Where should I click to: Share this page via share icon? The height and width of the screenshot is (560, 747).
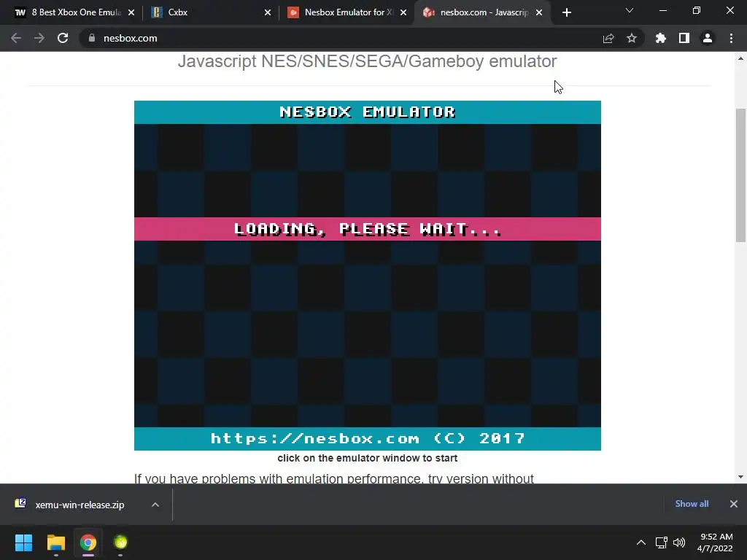pyautogui.click(x=608, y=38)
